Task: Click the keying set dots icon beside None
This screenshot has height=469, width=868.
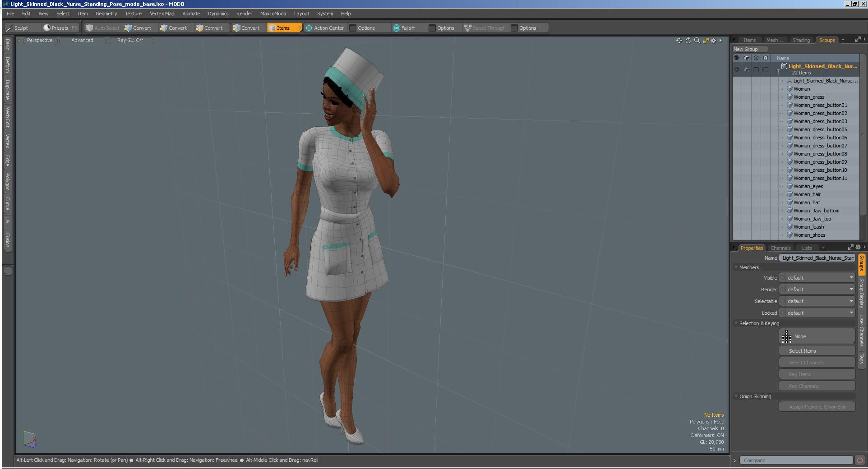Action: pyautogui.click(x=786, y=336)
